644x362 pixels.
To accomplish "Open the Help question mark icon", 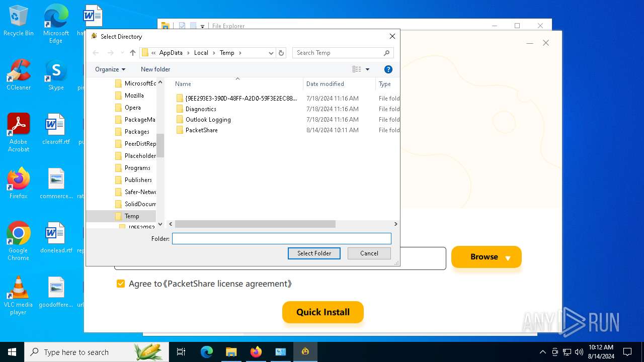I will pos(388,69).
